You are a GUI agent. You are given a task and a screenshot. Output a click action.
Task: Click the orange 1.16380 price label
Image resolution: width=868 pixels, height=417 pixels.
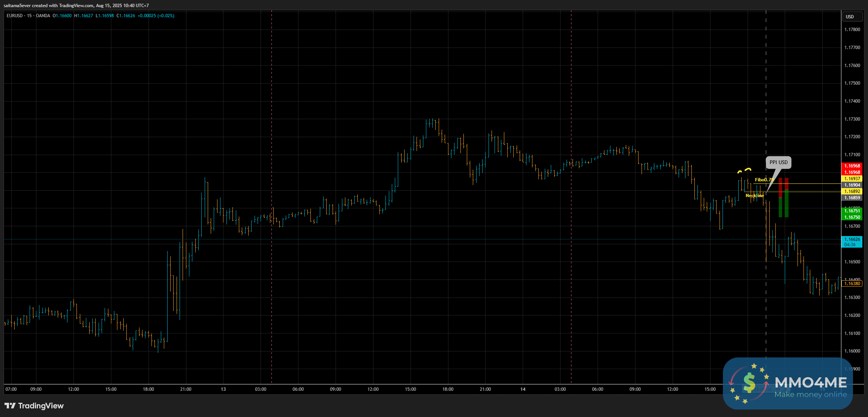(x=852, y=284)
